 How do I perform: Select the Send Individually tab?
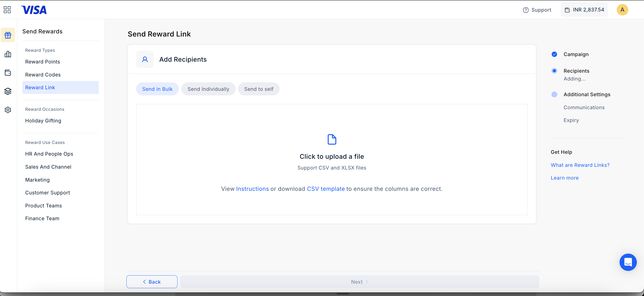[x=208, y=89]
